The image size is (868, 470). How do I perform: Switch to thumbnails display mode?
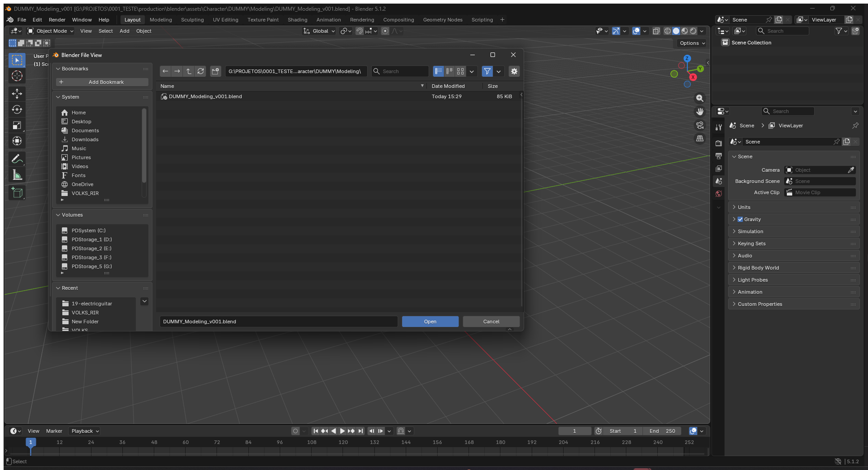460,71
